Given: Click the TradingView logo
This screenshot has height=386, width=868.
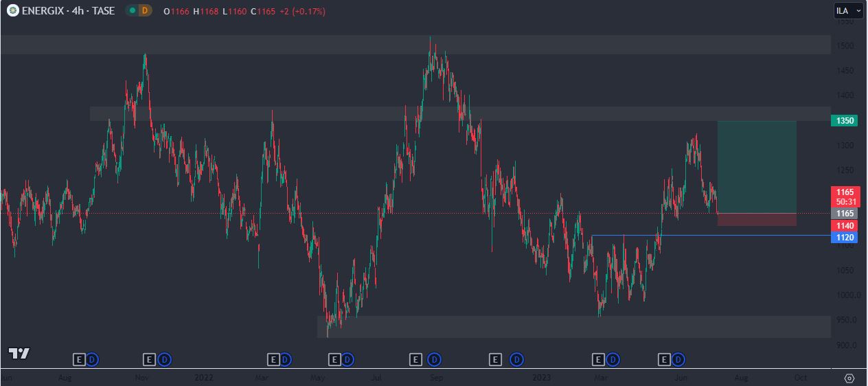Looking at the screenshot, I should tap(19, 354).
